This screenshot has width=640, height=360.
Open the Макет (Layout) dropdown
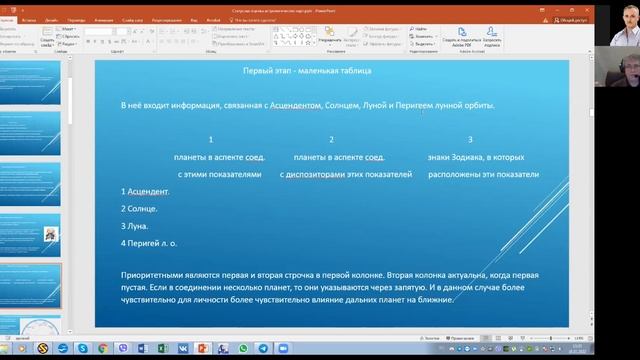pyautogui.click(x=67, y=29)
